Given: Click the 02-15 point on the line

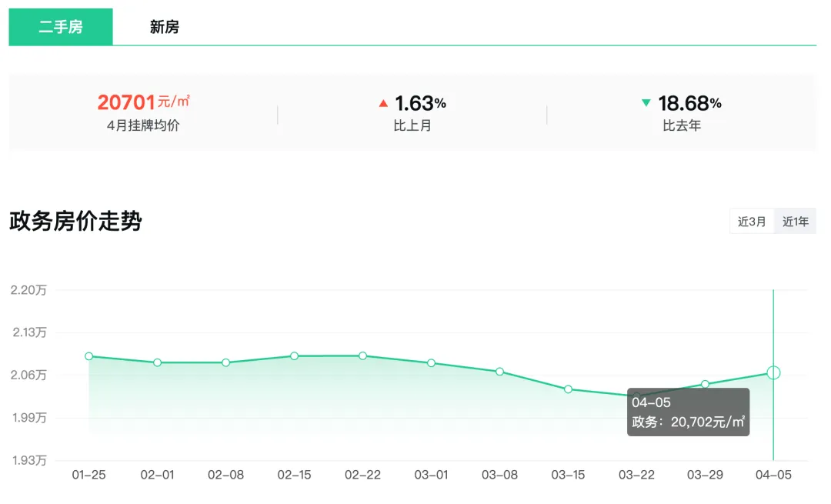Looking at the screenshot, I should 295,356.
